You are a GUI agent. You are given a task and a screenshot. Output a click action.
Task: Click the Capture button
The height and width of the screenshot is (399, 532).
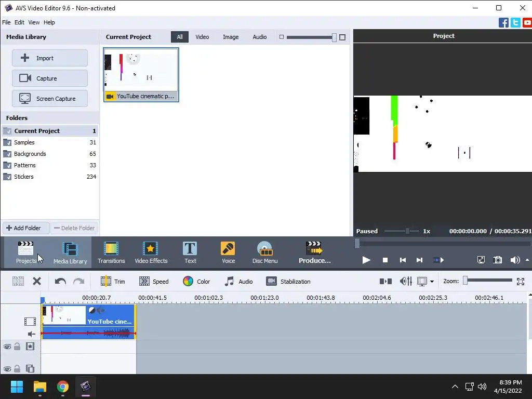[x=50, y=78]
